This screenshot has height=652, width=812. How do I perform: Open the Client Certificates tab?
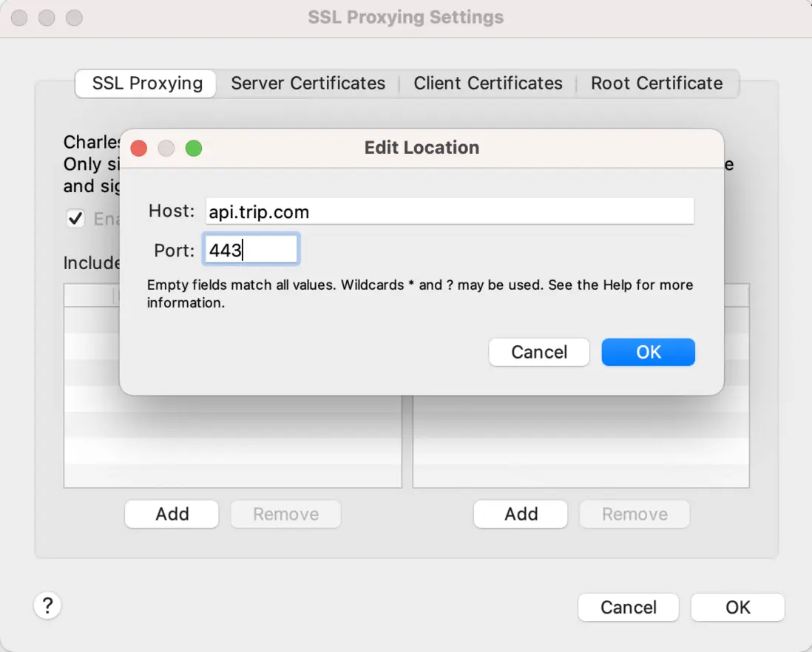pos(488,84)
